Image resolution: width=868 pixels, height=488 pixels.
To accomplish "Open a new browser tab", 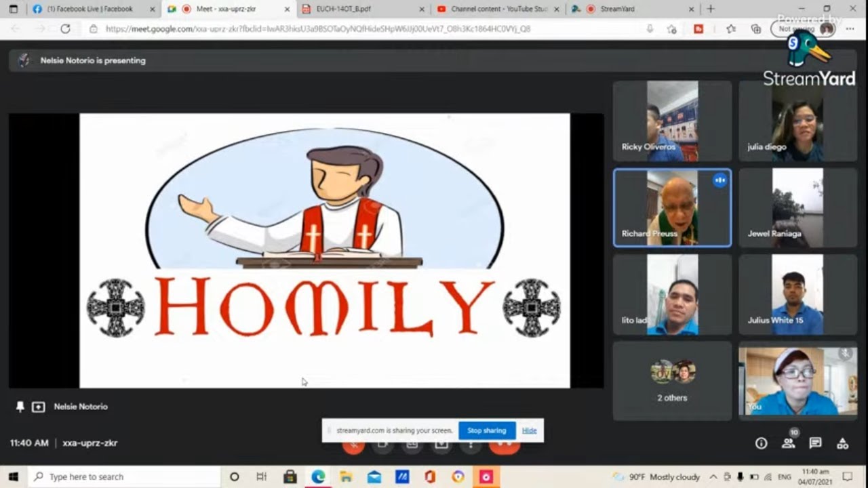I will click(x=711, y=9).
